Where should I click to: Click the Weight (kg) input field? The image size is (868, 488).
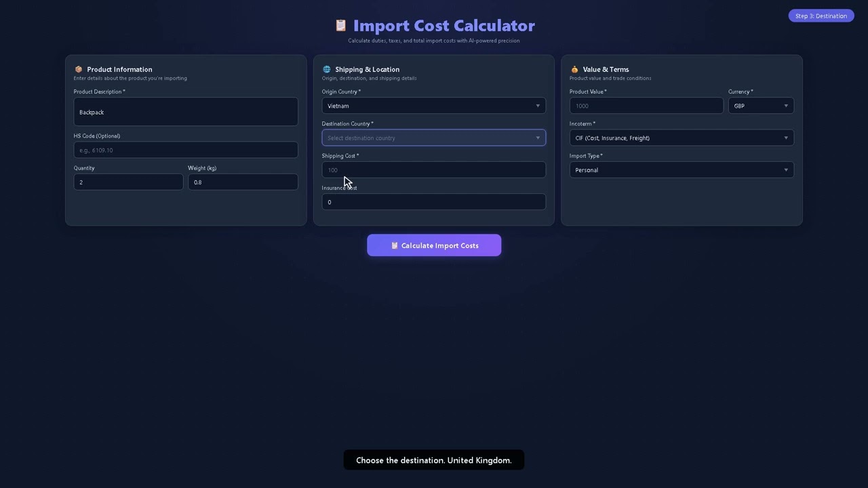click(243, 182)
